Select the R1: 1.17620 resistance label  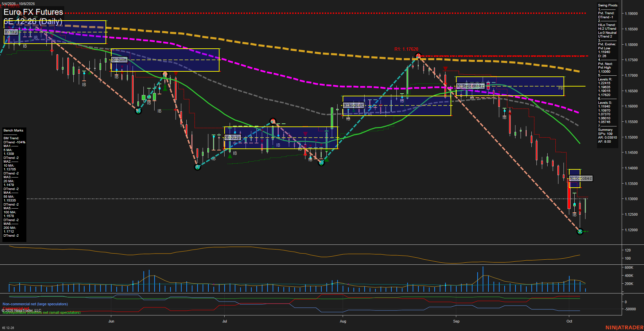[406, 49]
